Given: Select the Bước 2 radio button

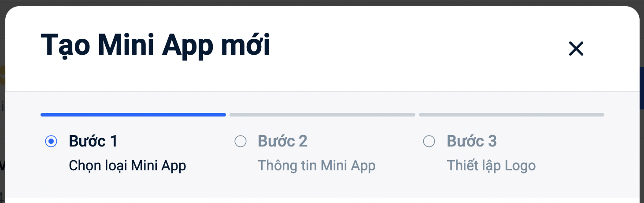Looking at the screenshot, I should click(x=241, y=142).
